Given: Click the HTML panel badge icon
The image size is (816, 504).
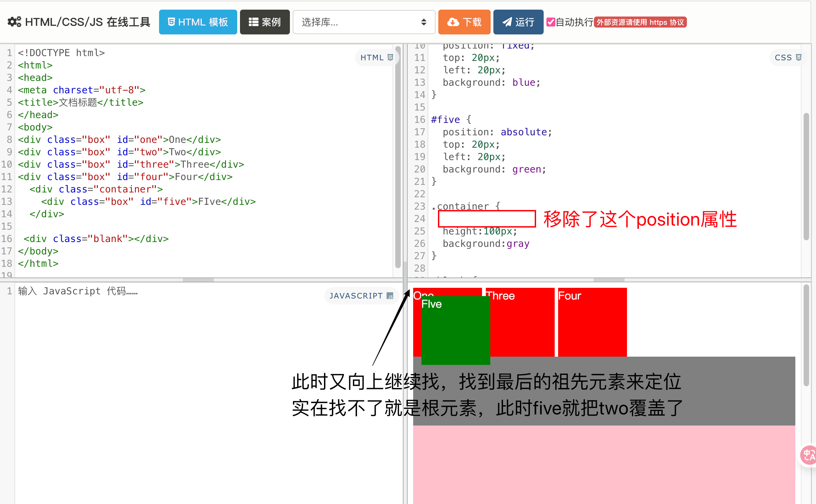Looking at the screenshot, I should click(390, 57).
